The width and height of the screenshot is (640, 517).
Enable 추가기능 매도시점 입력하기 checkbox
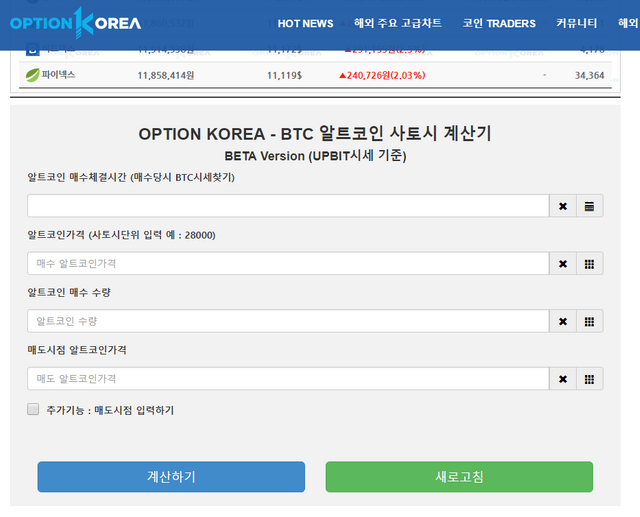[33, 409]
